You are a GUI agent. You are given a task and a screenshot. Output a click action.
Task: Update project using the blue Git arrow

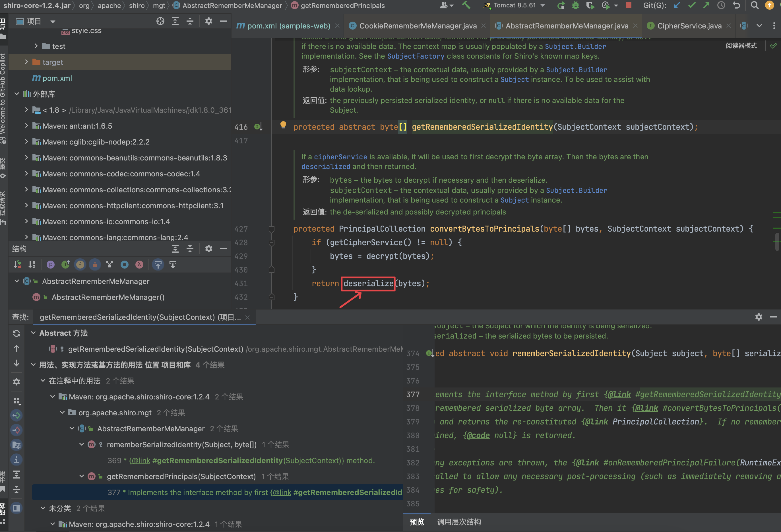pyautogui.click(x=677, y=5)
